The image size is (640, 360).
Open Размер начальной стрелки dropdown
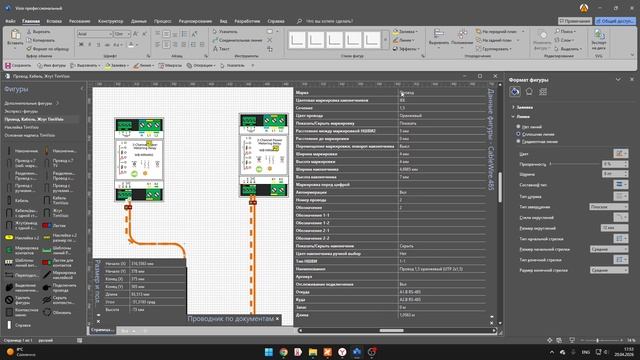coord(609,249)
